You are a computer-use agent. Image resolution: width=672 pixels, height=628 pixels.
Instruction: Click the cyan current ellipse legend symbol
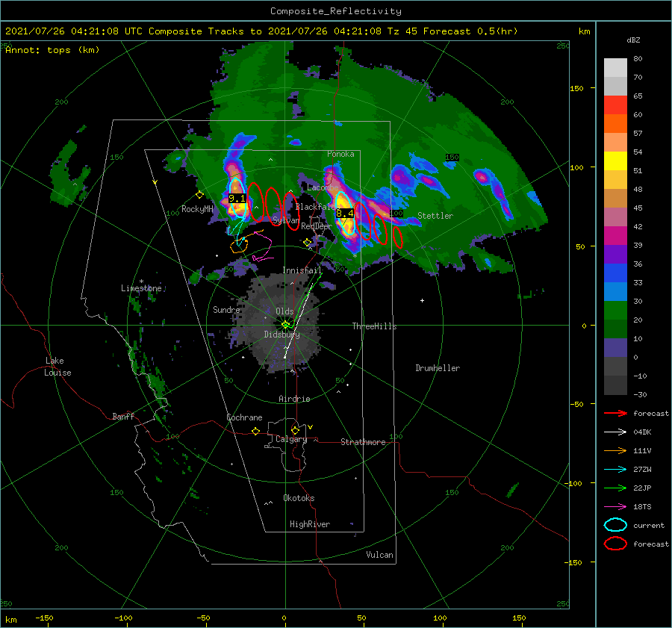(615, 525)
